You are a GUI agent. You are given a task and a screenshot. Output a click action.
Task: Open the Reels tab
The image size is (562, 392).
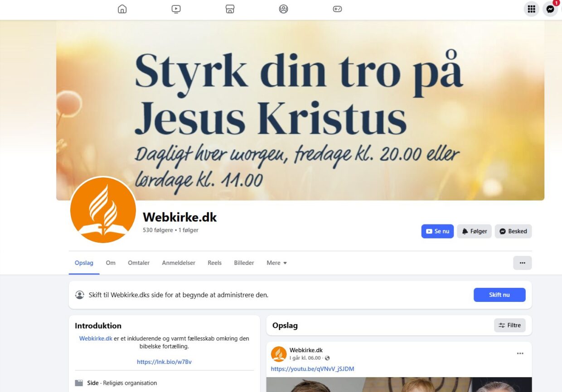pos(214,263)
